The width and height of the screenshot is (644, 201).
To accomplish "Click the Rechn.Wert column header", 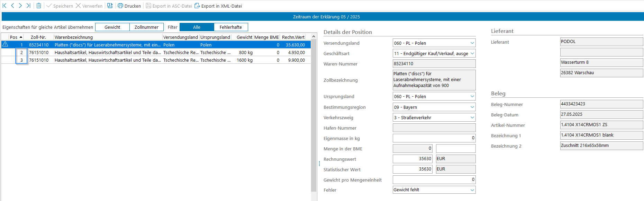I will 293,37.
